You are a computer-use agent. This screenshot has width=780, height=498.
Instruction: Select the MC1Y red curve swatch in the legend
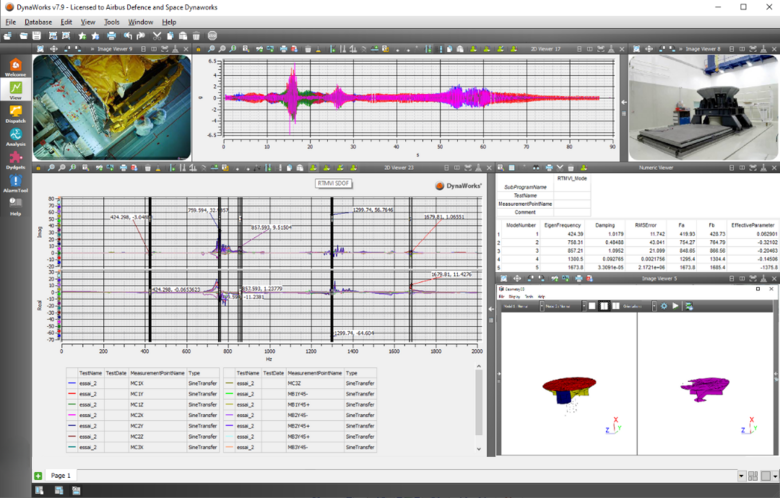coord(71,394)
